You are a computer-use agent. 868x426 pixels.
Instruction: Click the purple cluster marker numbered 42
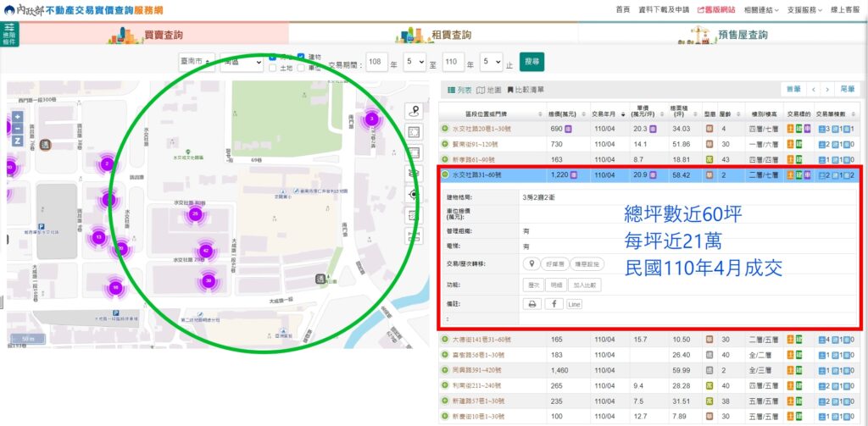205,251
